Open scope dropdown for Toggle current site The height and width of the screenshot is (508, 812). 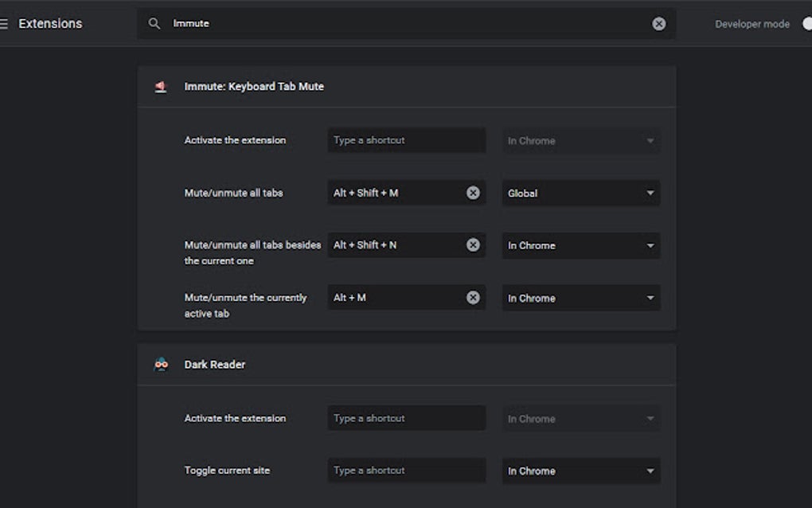(x=580, y=471)
